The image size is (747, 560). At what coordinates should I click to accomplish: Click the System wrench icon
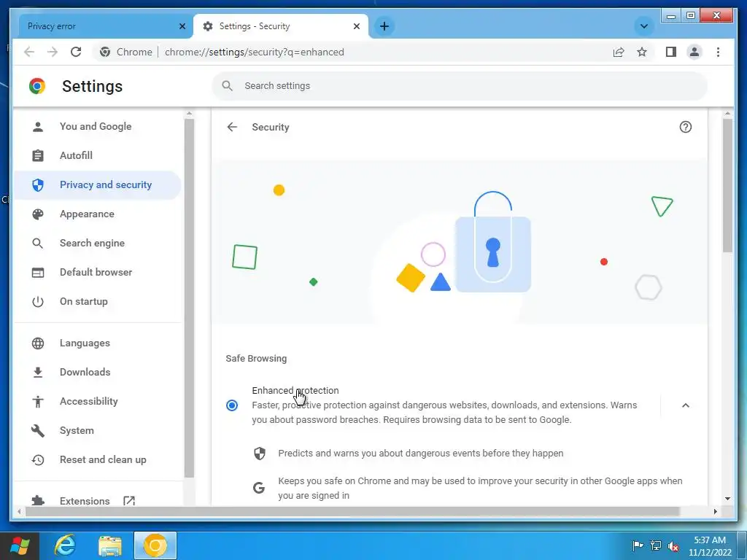point(38,431)
